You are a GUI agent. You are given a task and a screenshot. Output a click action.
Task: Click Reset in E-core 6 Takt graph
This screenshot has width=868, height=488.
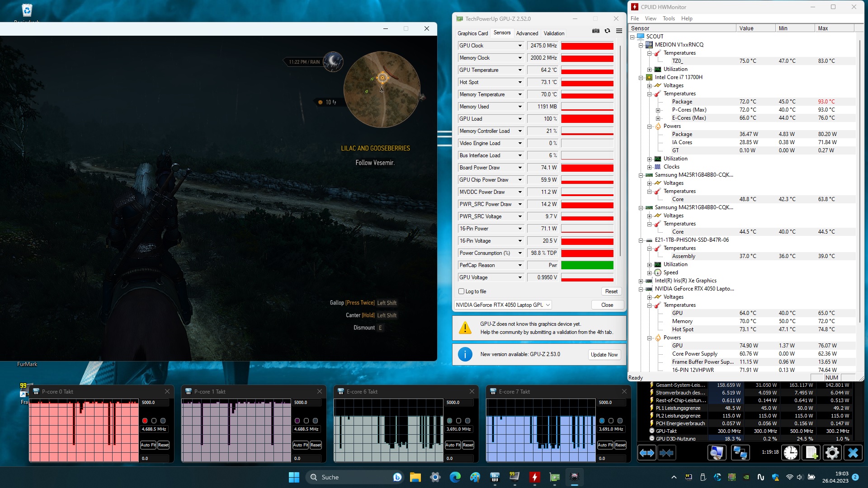pos(468,445)
